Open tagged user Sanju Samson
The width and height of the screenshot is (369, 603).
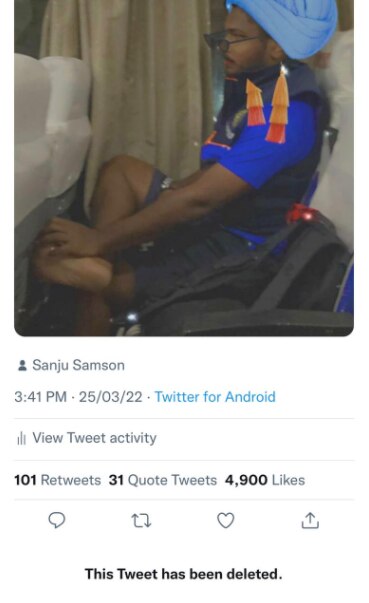78,365
